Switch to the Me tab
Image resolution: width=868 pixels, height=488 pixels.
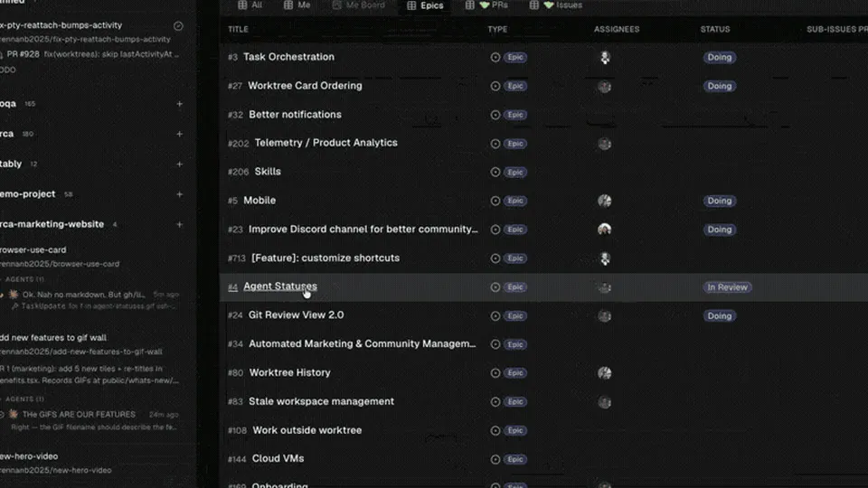click(297, 5)
